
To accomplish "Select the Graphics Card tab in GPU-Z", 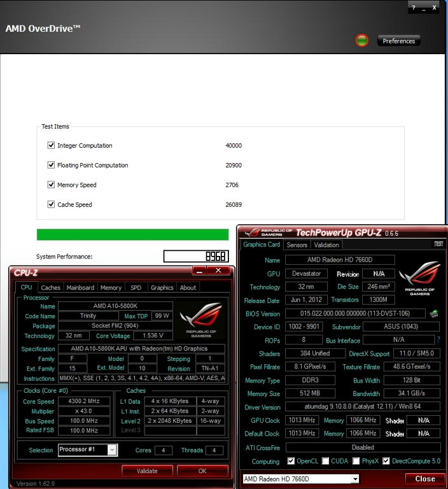I will coord(262,244).
